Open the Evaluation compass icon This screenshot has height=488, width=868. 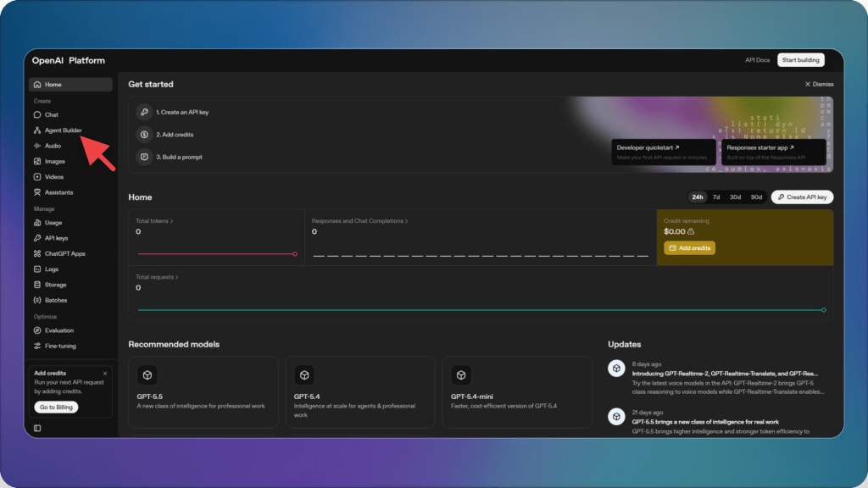37,330
